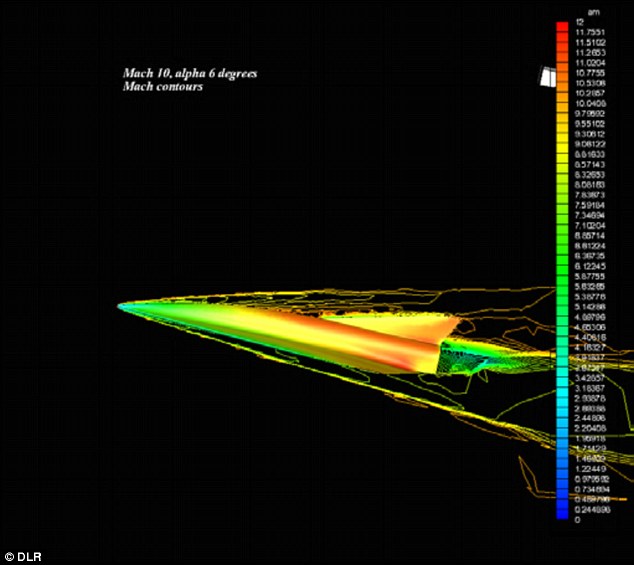Click the legend swatch next to 7.10204
This screenshot has width=634, height=565.
[562, 226]
